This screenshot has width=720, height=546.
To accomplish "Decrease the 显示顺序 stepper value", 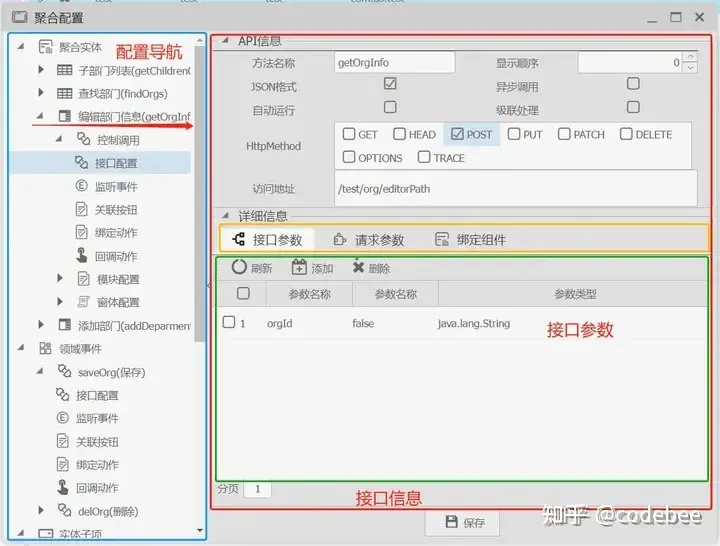I will [x=690, y=68].
